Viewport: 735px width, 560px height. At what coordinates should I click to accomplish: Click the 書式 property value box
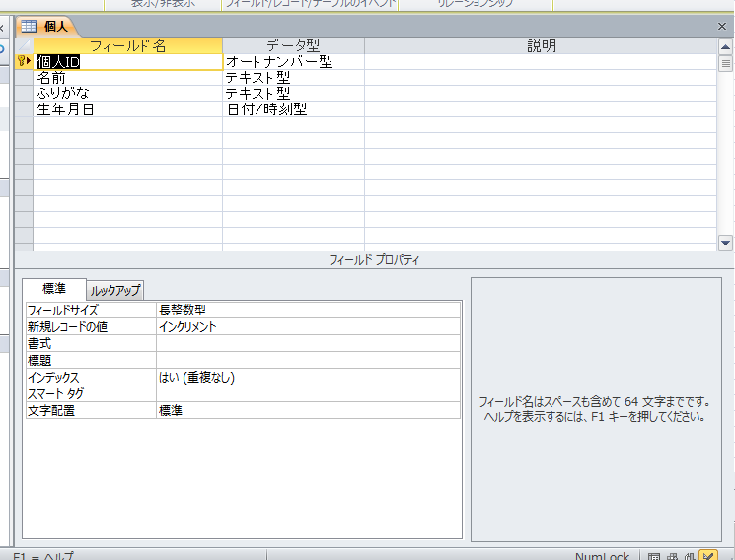tap(308, 343)
